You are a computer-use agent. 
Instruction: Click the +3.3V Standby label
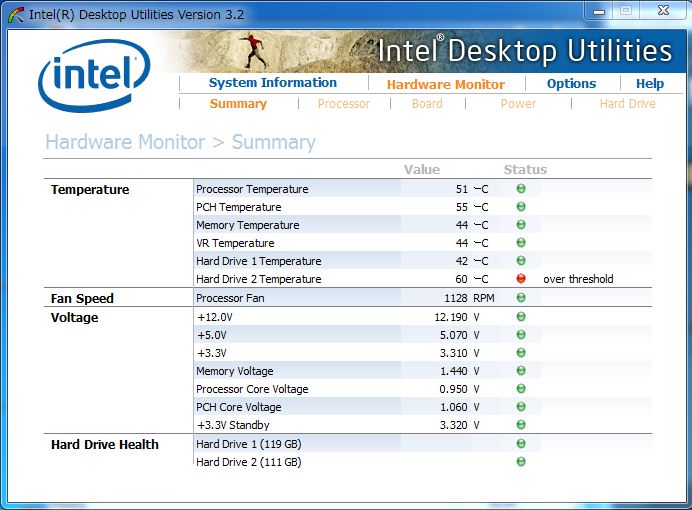[x=233, y=425]
